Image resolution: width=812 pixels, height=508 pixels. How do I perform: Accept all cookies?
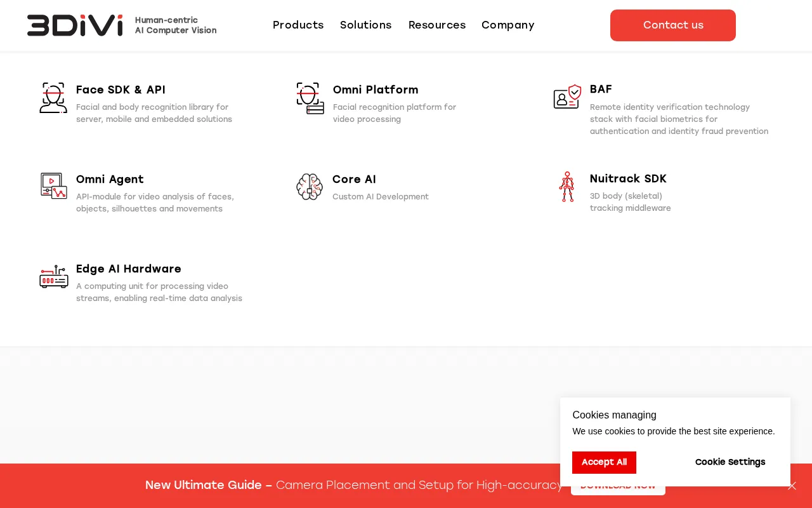click(x=604, y=462)
